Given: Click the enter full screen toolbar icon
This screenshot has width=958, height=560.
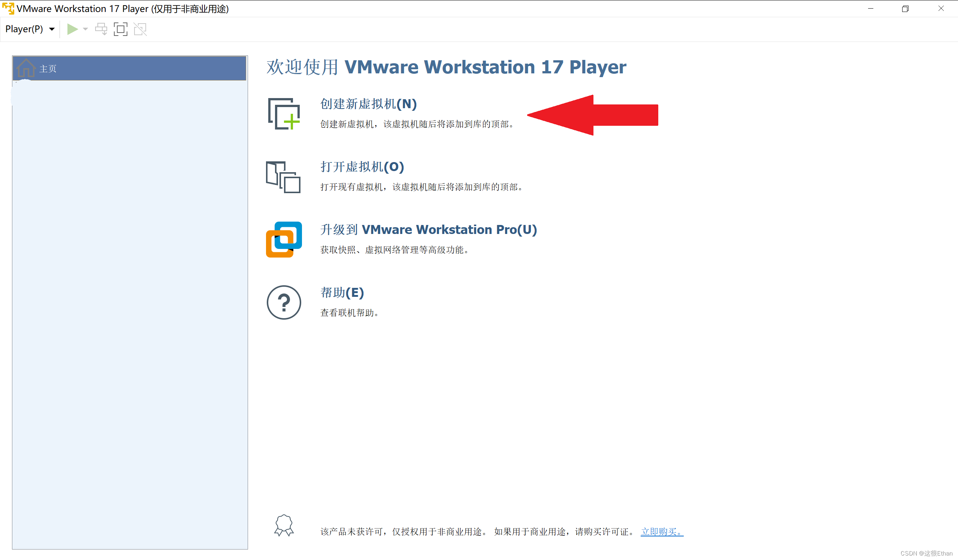Looking at the screenshot, I should pos(121,29).
